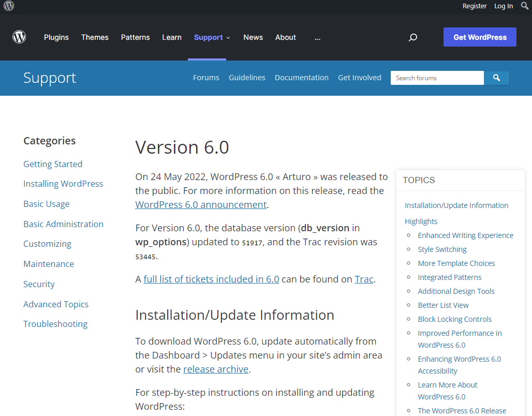Click the database version value 51917
The width and height of the screenshot is (532, 416).
(252, 243)
